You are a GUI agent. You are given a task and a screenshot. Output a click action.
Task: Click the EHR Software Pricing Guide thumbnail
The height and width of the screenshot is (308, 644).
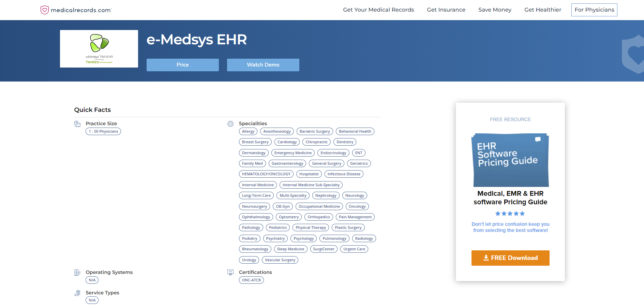click(510, 160)
